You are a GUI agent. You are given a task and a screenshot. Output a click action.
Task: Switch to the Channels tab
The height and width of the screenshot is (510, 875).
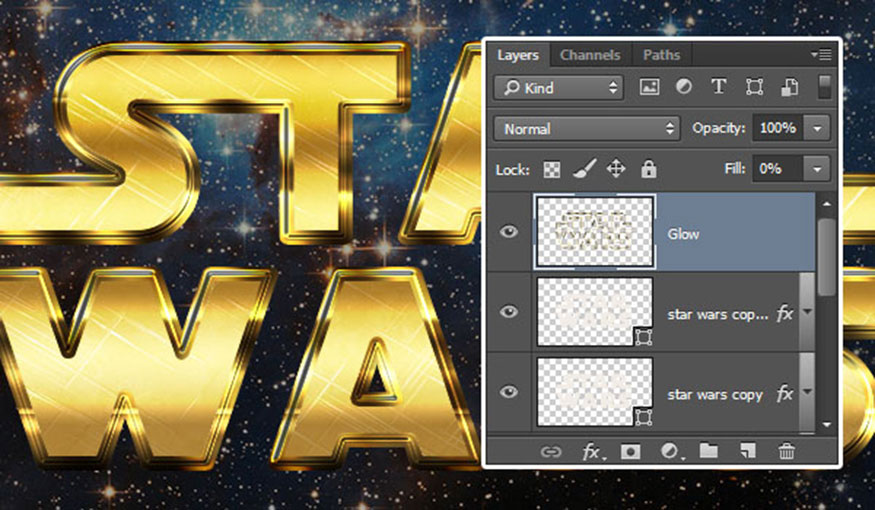[590, 55]
